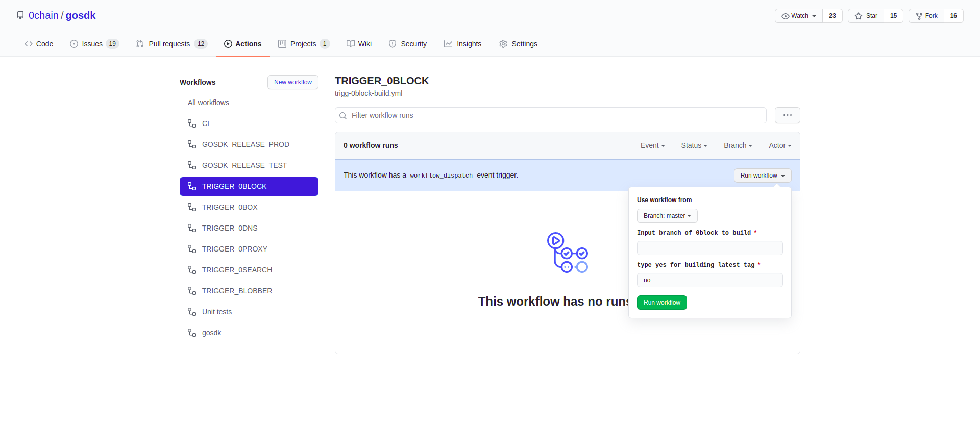980x426 pixels.
Task: Click the workflow icon beside TRIGGER_0SEARCH
Action: coord(192,270)
